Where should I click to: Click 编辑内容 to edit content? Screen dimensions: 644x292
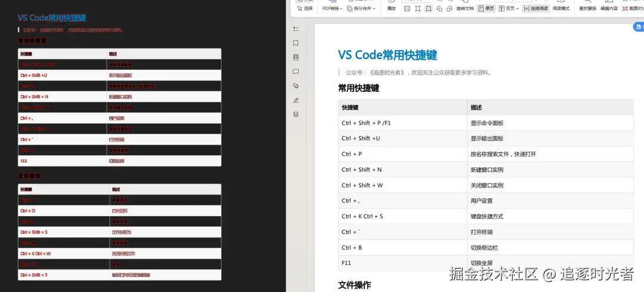(609, 8)
